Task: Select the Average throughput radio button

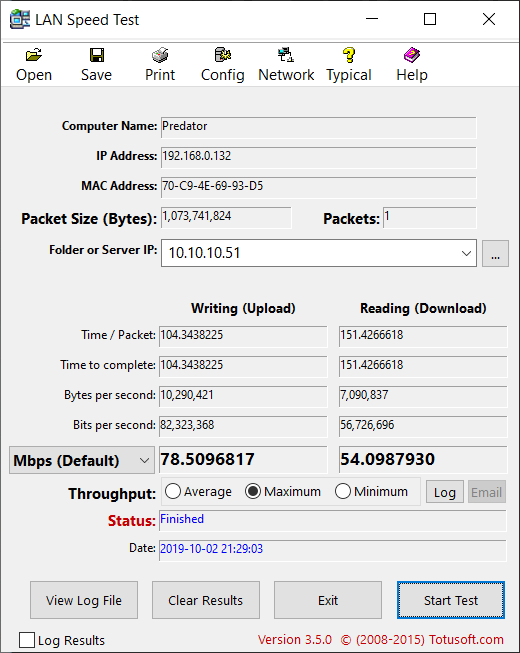Action: [173, 491]
